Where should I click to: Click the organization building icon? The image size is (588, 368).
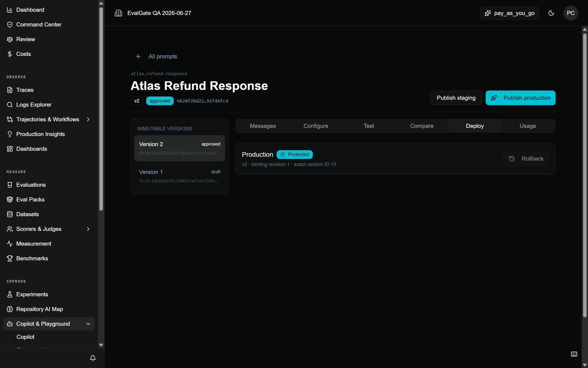coord(118,13)
